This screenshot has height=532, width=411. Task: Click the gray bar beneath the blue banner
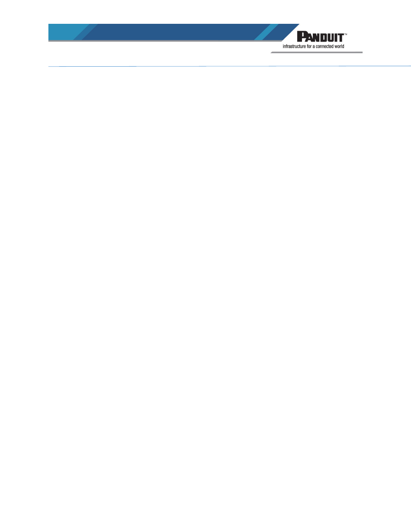[164, 41]
